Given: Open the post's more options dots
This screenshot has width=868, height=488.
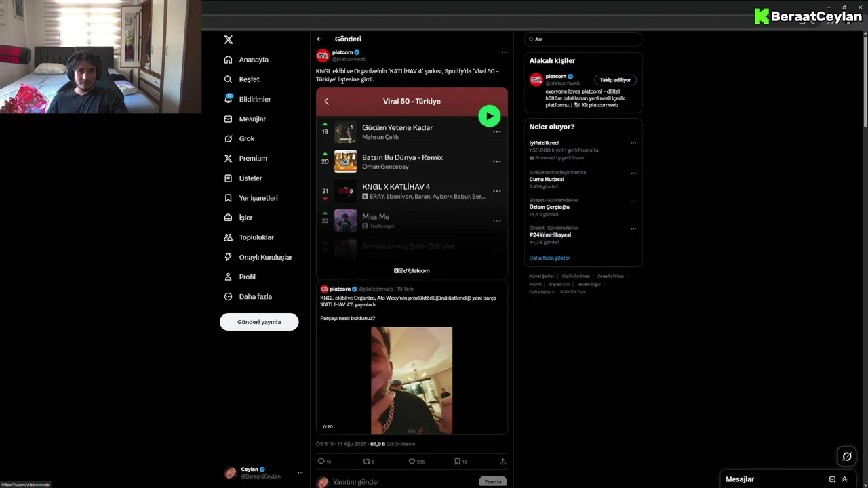Looking at the screenshot, I should [504, 52].
